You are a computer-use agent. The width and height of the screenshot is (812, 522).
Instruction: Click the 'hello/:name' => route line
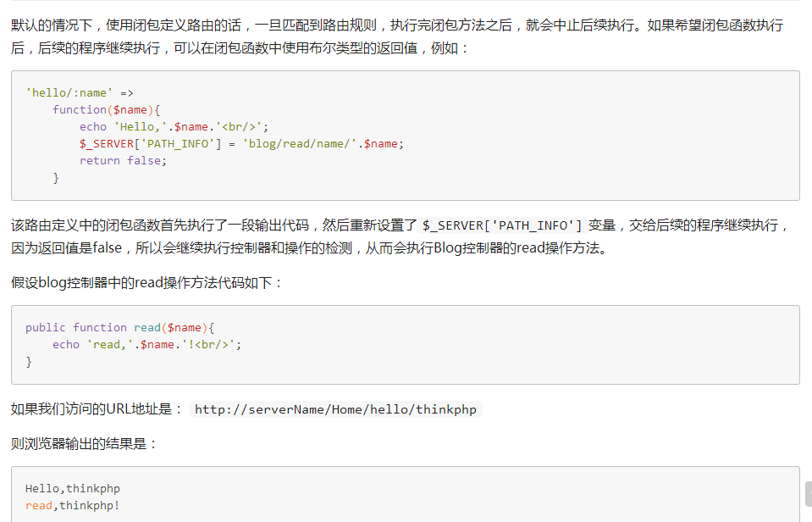coord(80,93)
